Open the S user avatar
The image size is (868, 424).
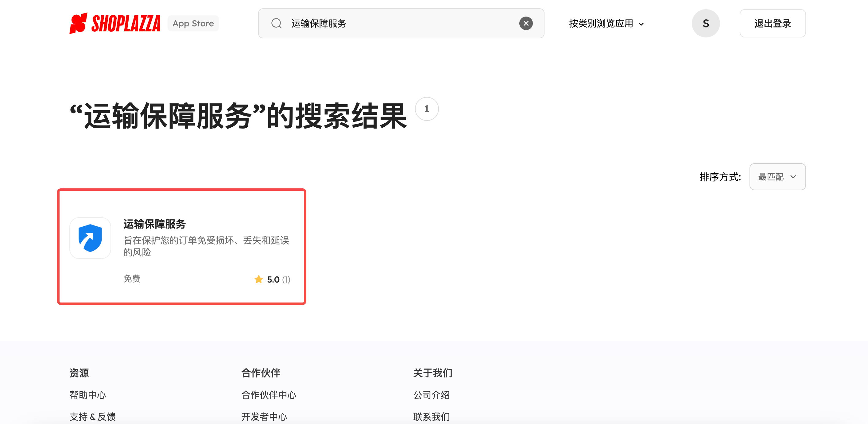[706, 23]
